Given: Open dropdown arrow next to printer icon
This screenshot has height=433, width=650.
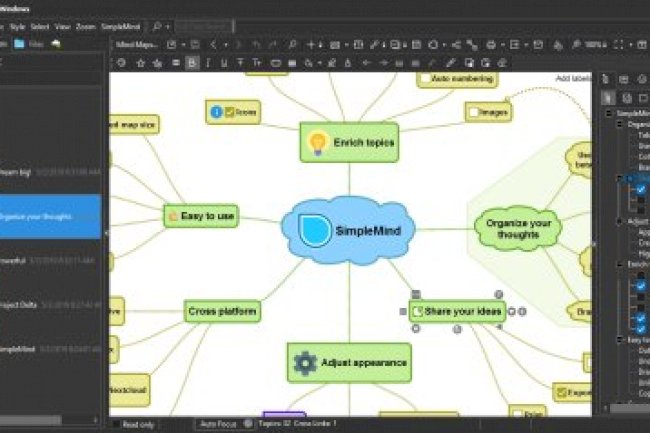Looking at the screenshot, I should [502, 45].
